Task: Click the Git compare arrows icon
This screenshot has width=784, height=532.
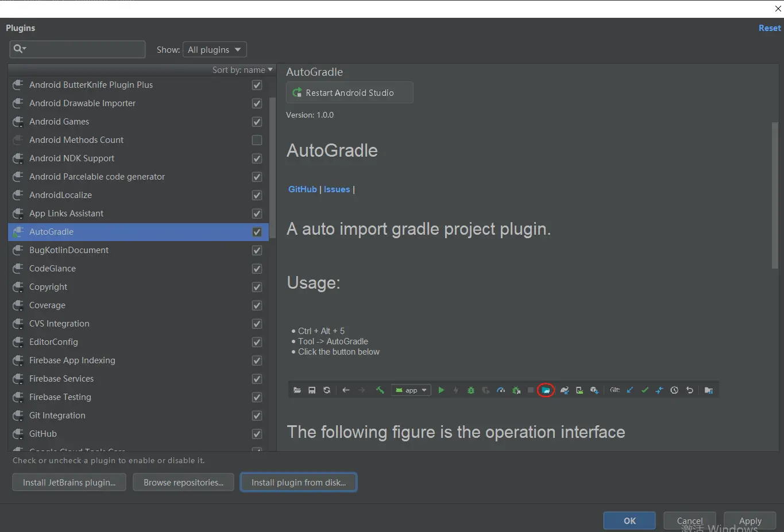Action: point(659,390)
